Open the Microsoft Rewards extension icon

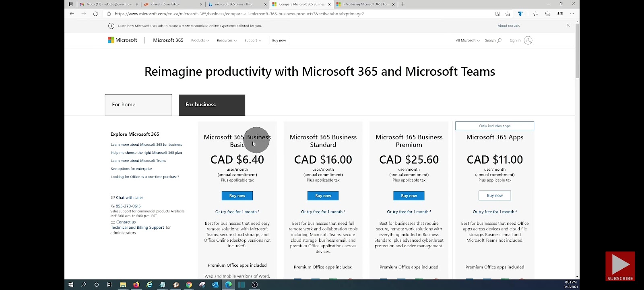click(520, 14)
